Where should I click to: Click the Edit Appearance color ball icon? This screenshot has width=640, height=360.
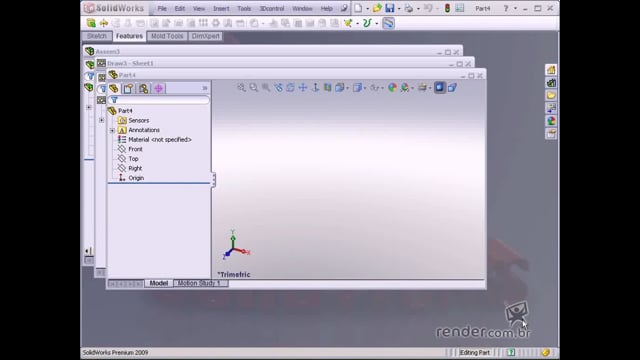click(x=392, y=87)
